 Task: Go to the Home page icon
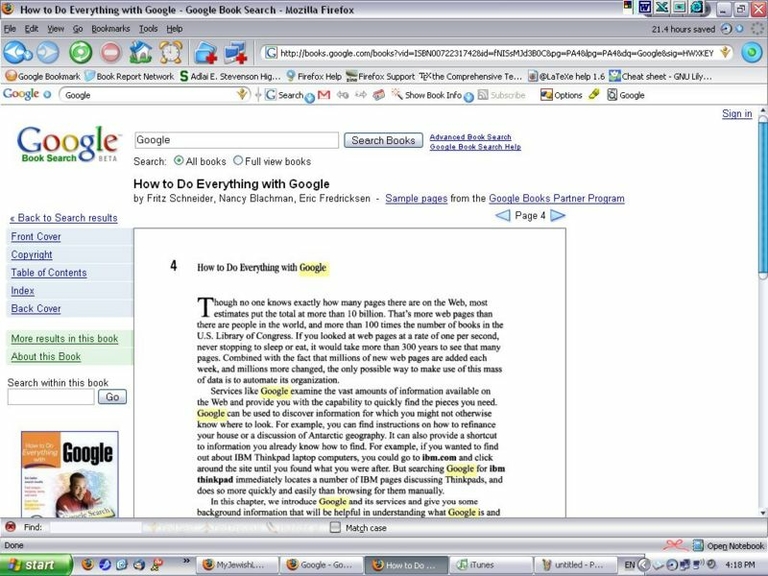coord(141,52)
